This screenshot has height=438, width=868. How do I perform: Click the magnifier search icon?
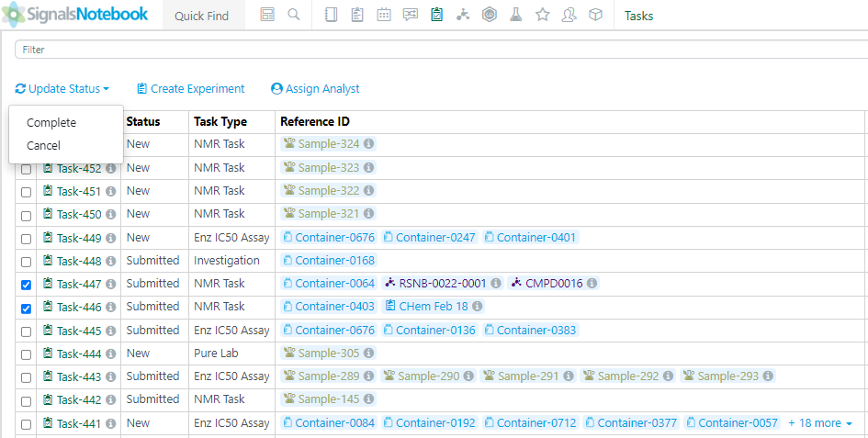click(294, 15)
